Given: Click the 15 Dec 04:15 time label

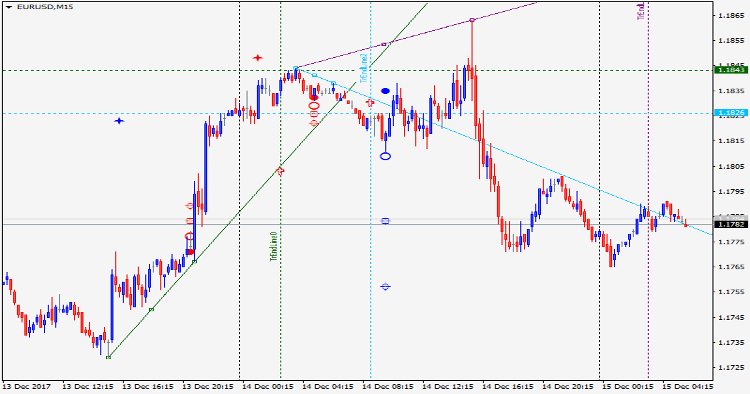Looking at the screenshot, I should (688, 386).
